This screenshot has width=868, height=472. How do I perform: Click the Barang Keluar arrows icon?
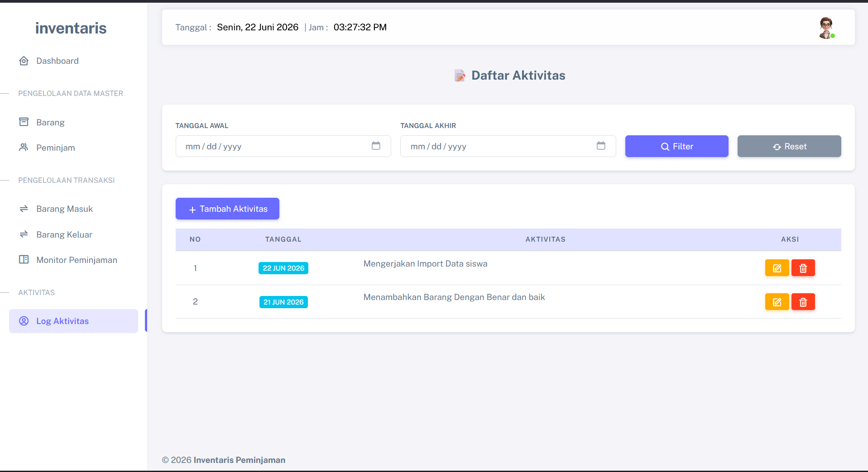[x=24, y=234]
